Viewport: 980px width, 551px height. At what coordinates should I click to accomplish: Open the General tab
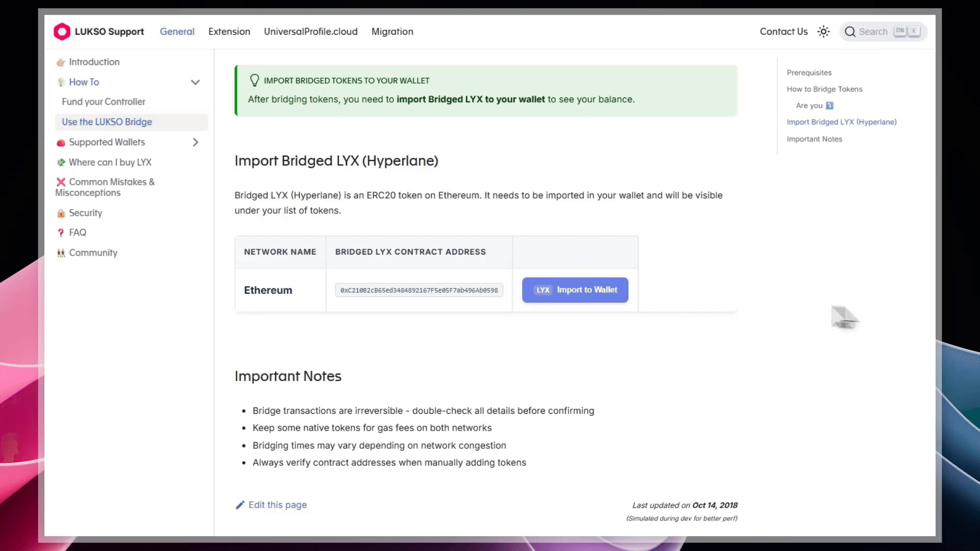(x=177, y=32)
